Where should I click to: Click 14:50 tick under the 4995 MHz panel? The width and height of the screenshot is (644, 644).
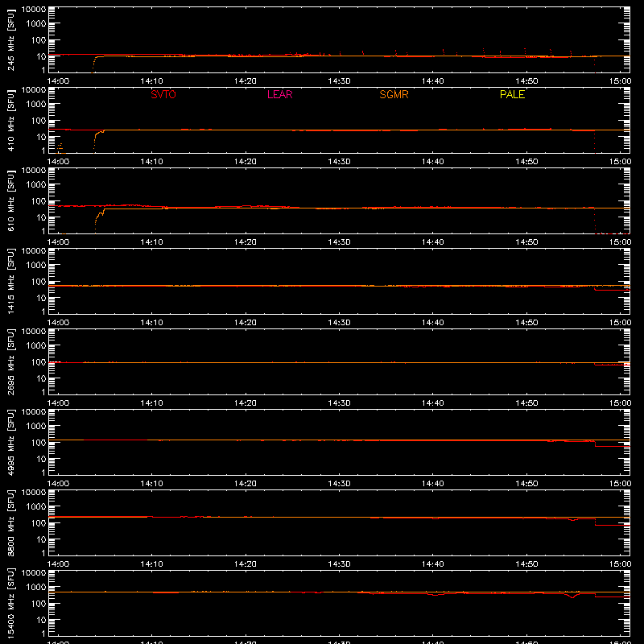(x=526, y=484)
